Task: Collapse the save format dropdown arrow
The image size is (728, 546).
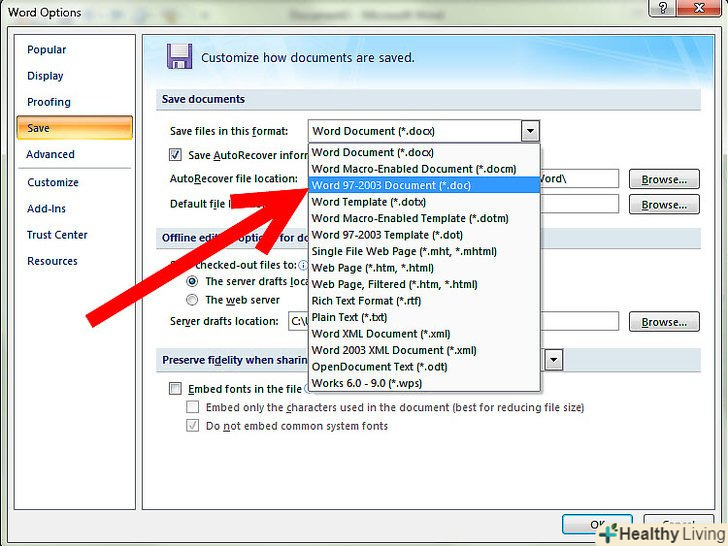Action: coord(530,131)
